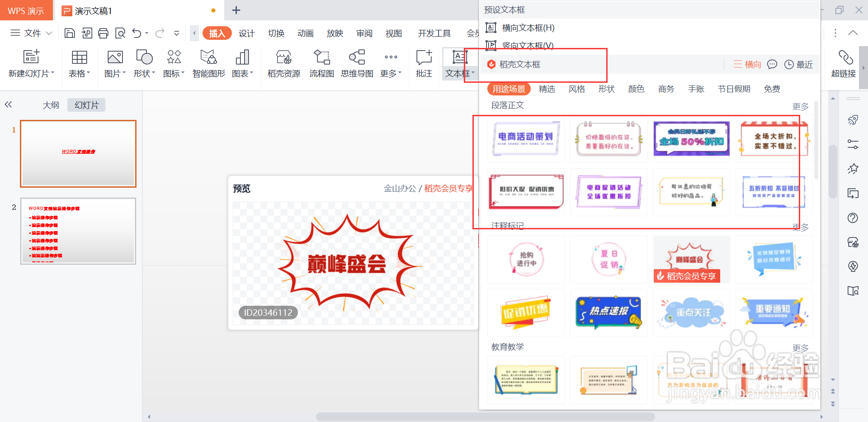Screen dimensions: 868x422
Task: Open the sliders settings icon in right sidebar
Action: tap(853, 144)
